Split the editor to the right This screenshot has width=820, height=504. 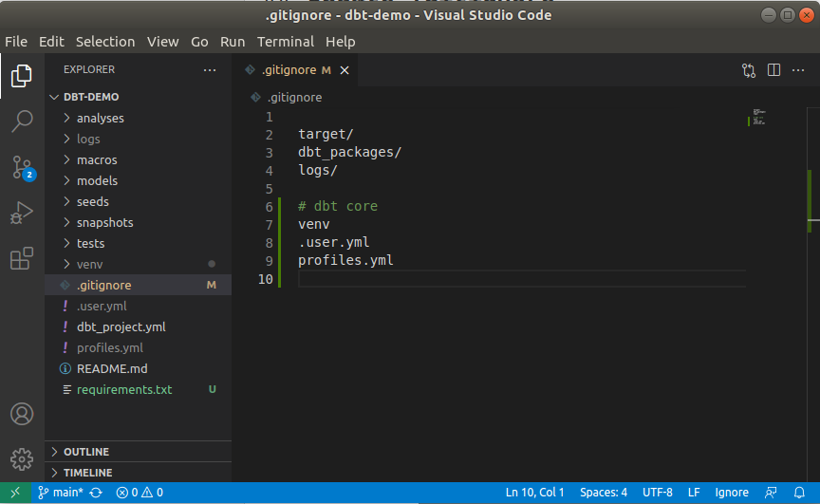773,70
